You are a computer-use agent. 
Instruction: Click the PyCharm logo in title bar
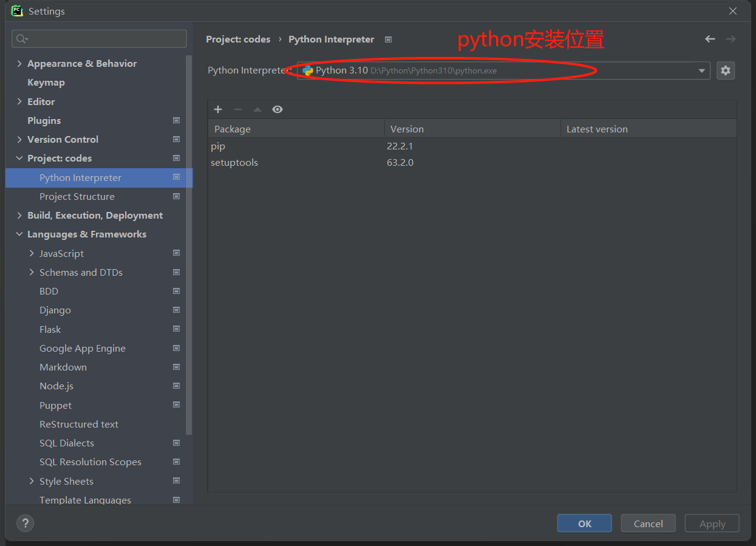17,11
